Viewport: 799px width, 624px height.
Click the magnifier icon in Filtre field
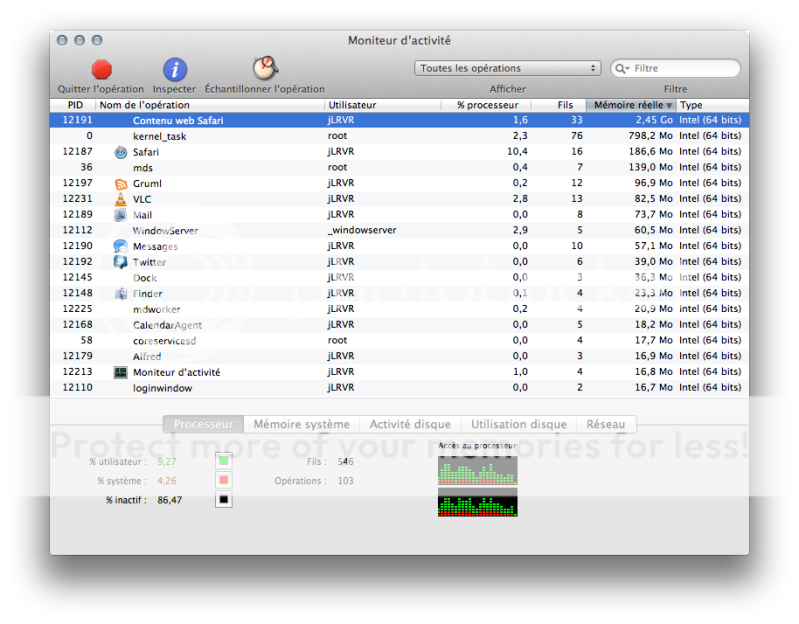click(621, 68)
